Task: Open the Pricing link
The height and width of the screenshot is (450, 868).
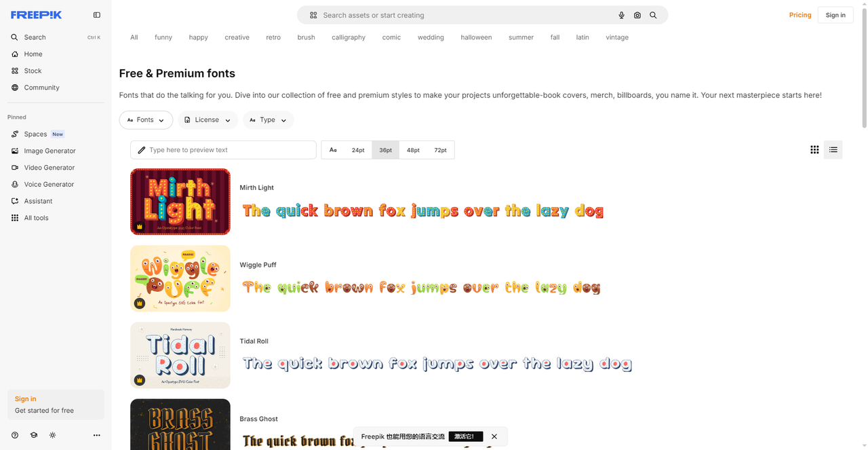Action: click(x=800, y=15)
